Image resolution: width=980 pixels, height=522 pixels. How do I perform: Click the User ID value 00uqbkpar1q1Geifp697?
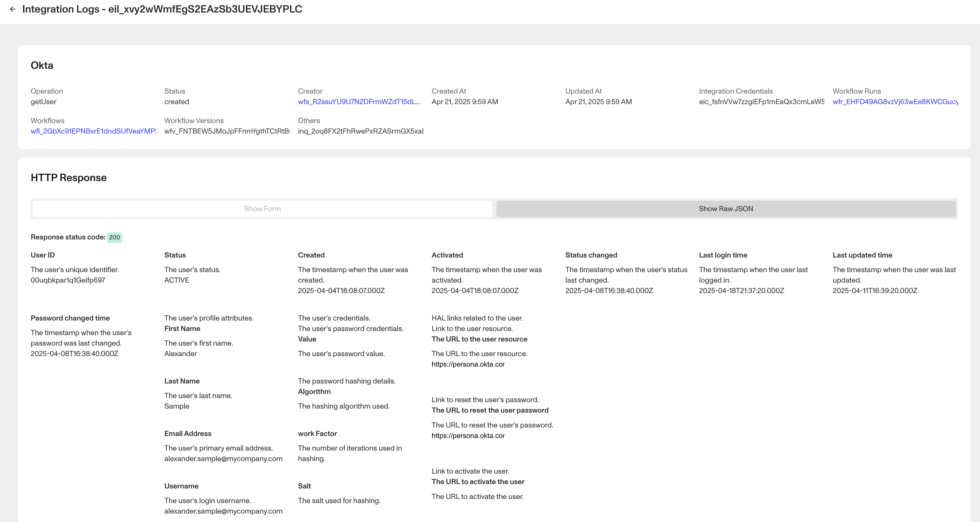(x=68, y=280)
